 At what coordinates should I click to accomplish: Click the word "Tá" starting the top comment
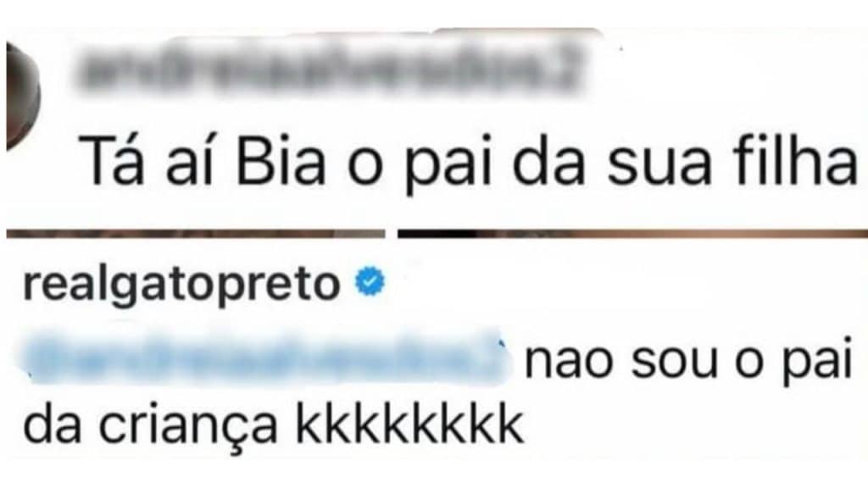pos(113,160)
